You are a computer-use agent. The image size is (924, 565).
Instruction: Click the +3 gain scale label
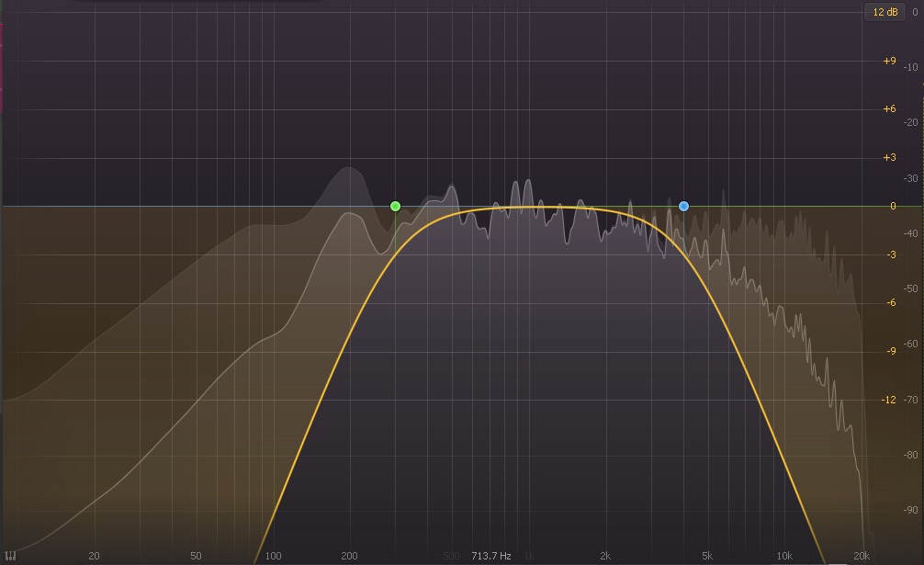point(888,156)
